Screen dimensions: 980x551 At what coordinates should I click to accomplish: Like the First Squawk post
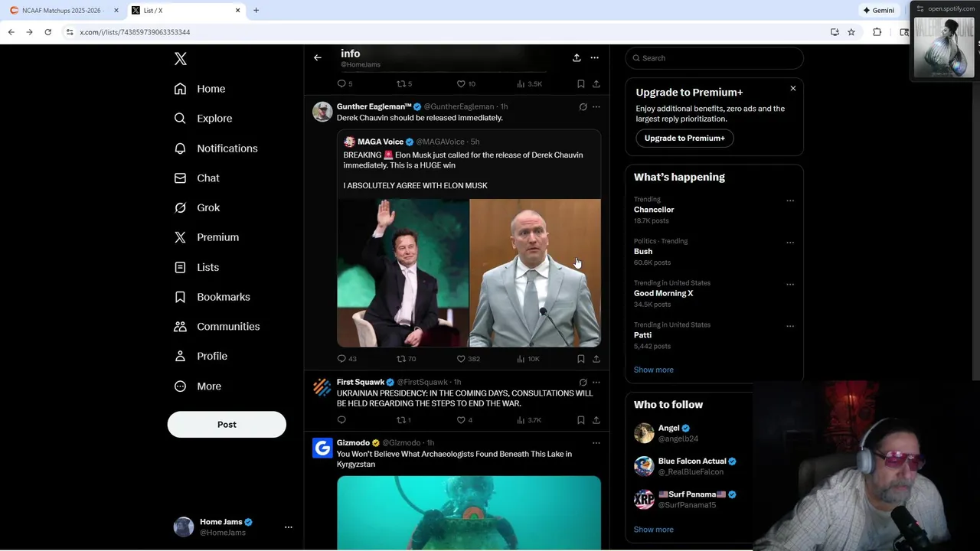point(461,419)
